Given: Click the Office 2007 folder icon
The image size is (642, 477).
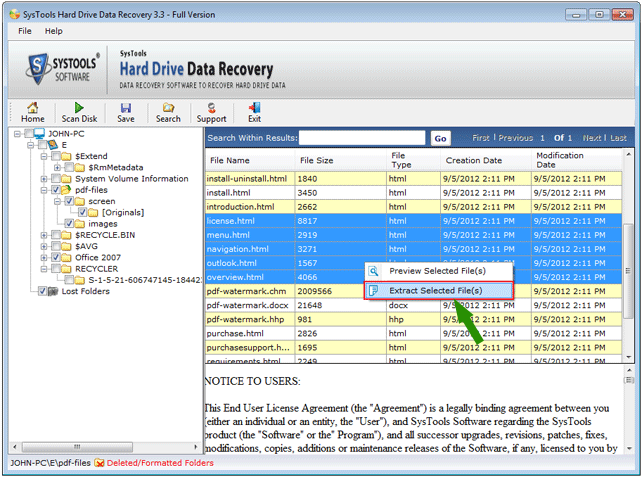Looking at the screenshot, I should 66,258.
